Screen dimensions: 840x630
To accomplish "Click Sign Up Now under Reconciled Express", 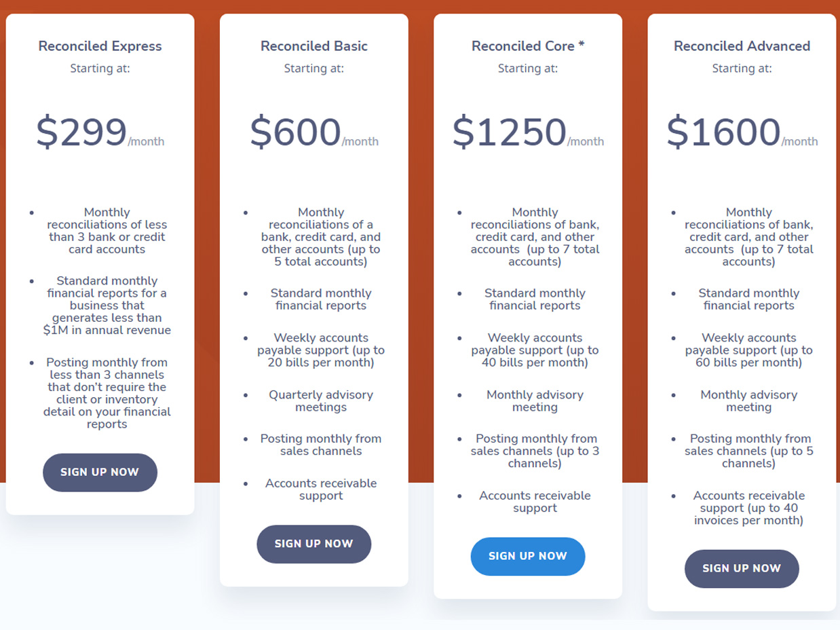I will pyautogui.click(x=100, y=472).
